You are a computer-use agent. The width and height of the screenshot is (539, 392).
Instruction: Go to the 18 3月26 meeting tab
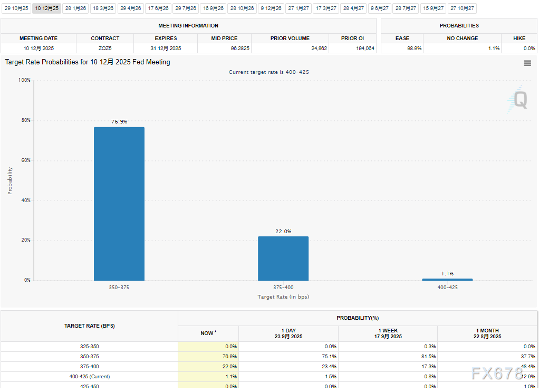point(103,8)
